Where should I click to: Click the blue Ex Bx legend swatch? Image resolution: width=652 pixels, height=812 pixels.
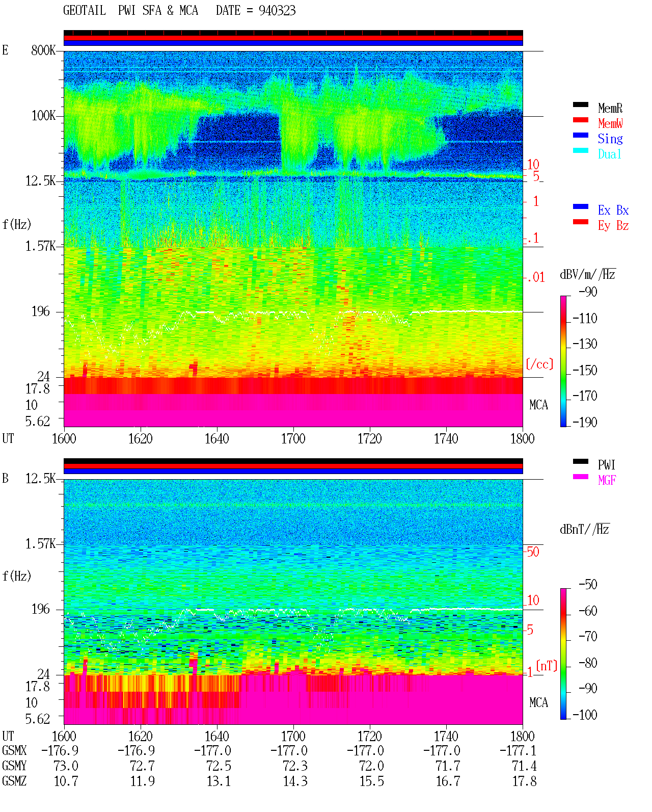tap(580, 206)
